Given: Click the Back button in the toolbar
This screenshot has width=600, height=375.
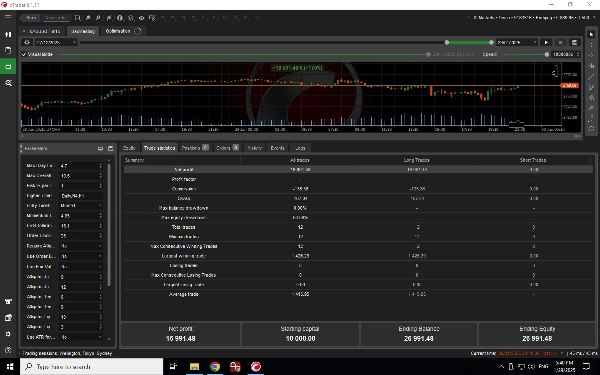Looking at the screenshot, I should click(30, 18).
